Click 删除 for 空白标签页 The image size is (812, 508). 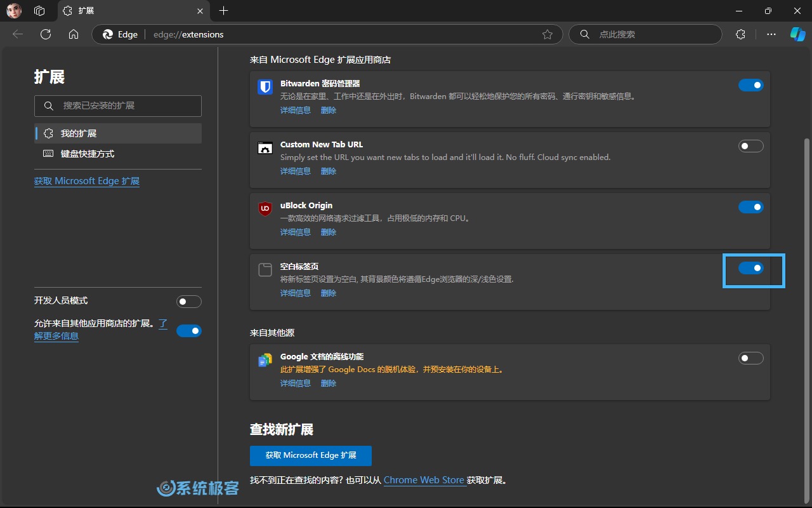[329, 293]
